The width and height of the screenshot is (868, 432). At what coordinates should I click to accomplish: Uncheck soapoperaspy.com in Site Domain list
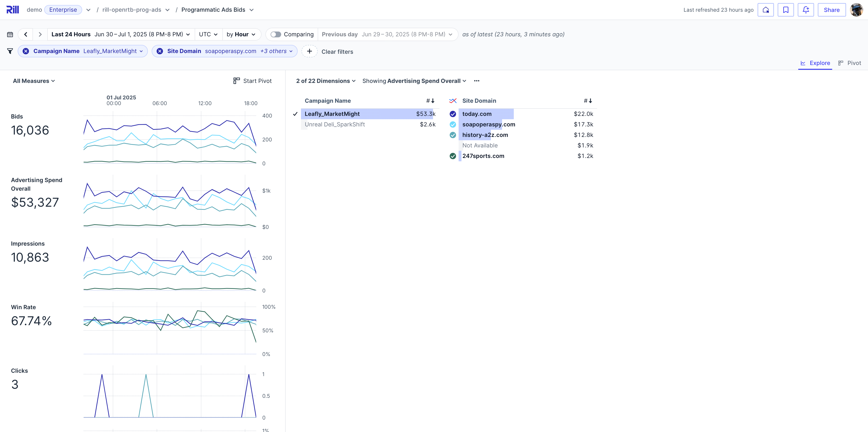click(x=453, y=124)
